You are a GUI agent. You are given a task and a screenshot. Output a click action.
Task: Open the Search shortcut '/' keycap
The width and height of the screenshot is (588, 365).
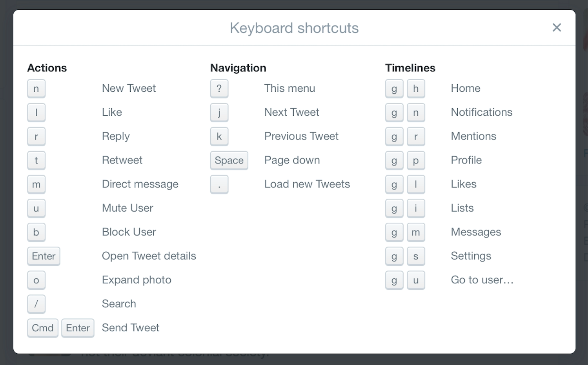pyautogui.click(x=36, y=304)
